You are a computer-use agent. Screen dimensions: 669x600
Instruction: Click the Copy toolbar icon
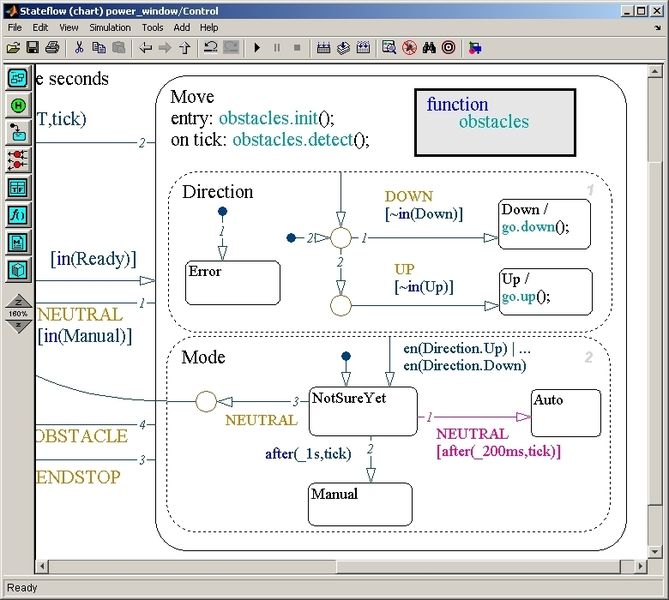tap(99, 47)
